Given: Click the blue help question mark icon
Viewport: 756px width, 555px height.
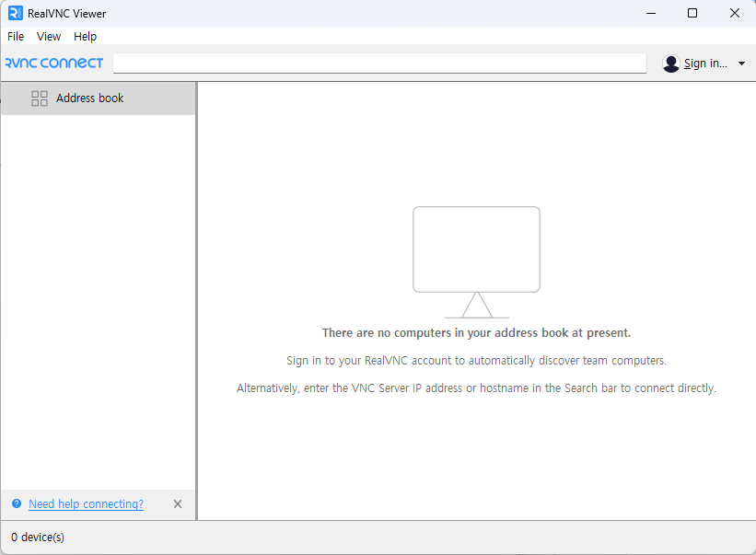Looking at the screenshot, I should [17, 503].
